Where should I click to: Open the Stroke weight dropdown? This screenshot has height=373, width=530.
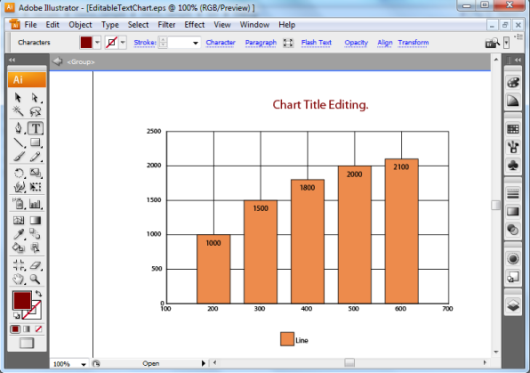coord(195,43)
